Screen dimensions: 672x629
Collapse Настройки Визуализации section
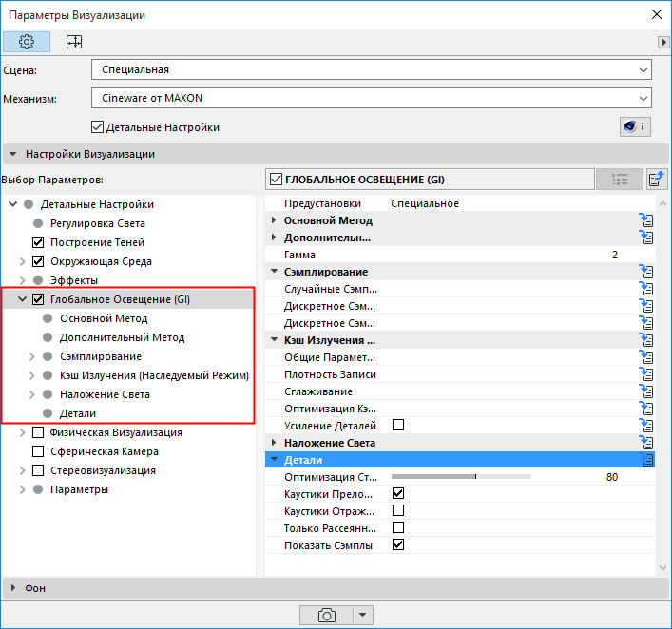point(13,154)
